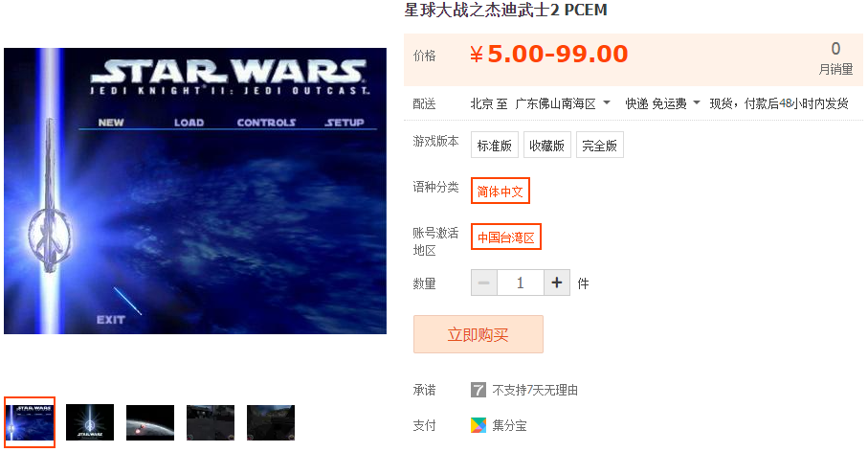Select the fourth gameplay thumbnail
868x452 pixels.
(x=211, y=422)
